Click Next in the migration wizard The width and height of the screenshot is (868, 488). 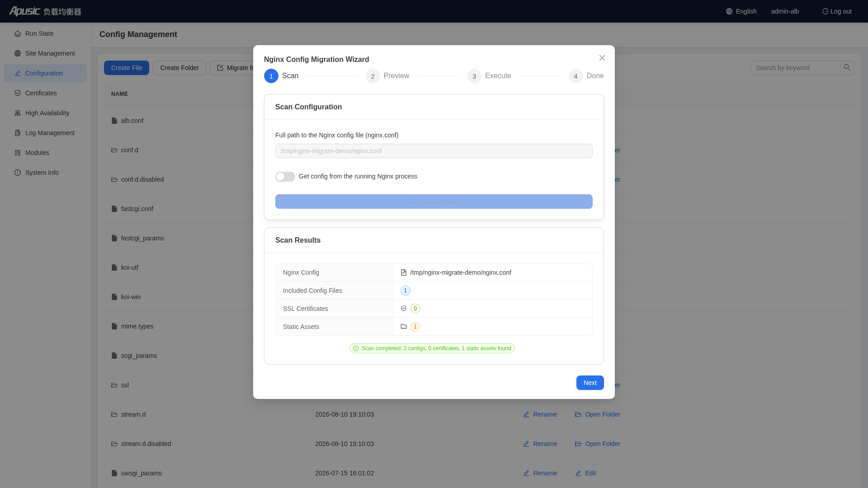pyautogui.click(x=590, y=383)
